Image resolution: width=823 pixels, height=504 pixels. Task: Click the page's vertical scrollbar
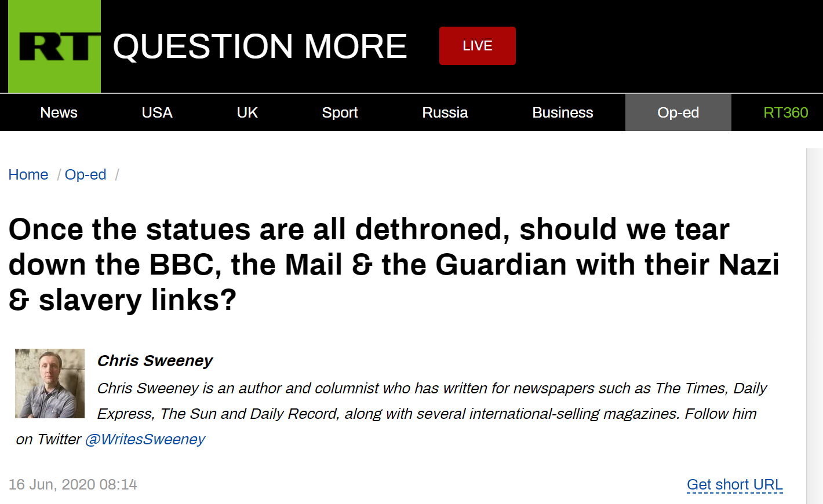click(814, 324)
